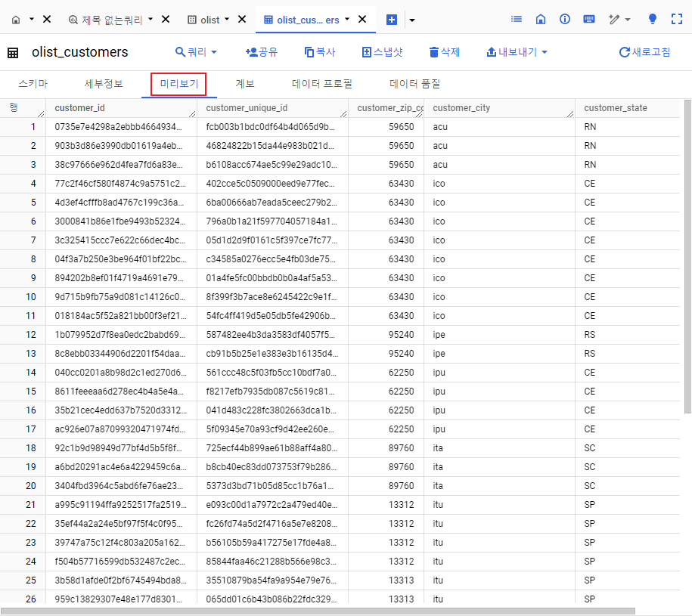Click the 공유 share button
Image resolution: width=692 pixels, height=616 pixels.
point(261,52)
